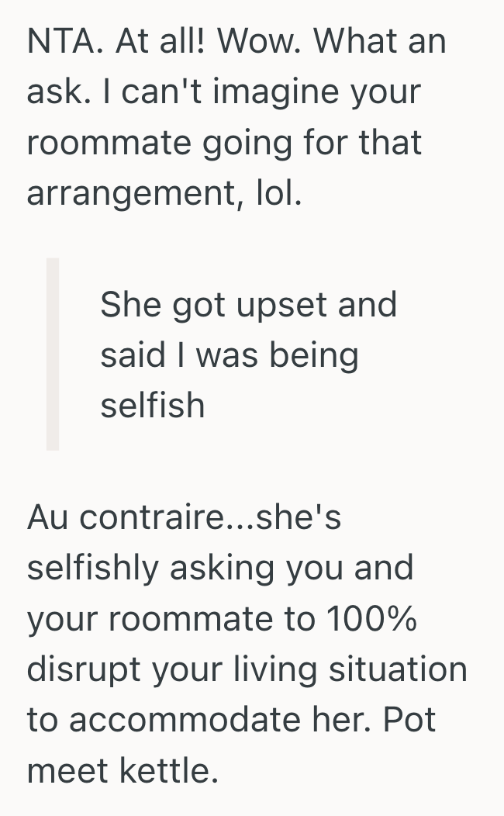Click the "100%" text

(371, 620)
